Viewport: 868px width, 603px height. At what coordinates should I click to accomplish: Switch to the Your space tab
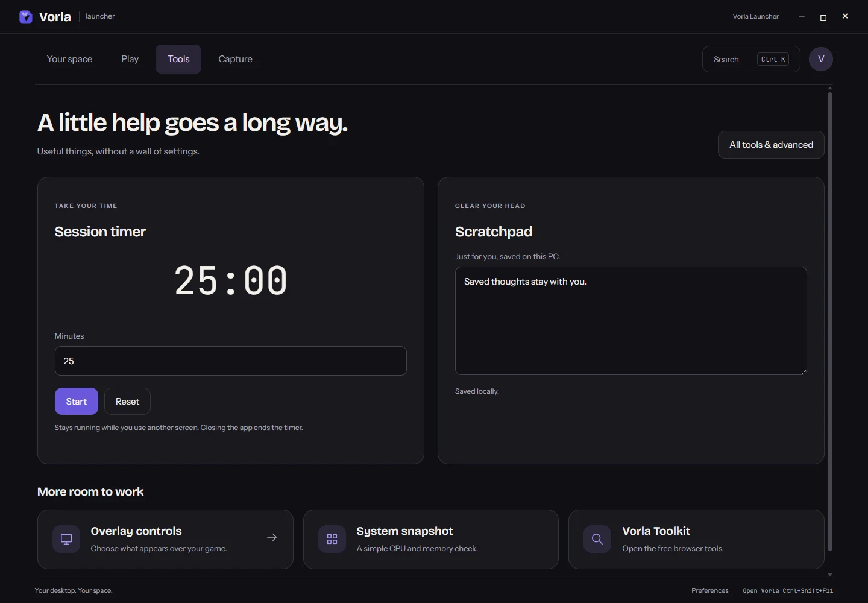click(70, 59)
